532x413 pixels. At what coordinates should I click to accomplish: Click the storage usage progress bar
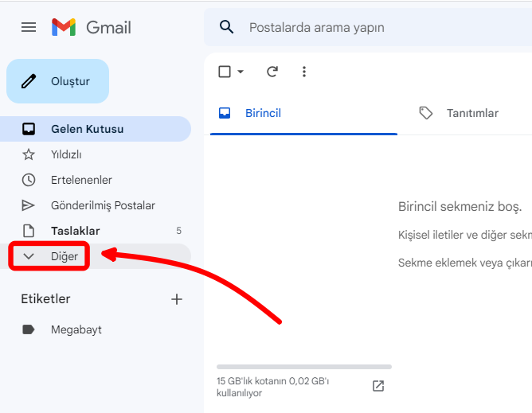[303, 367]
